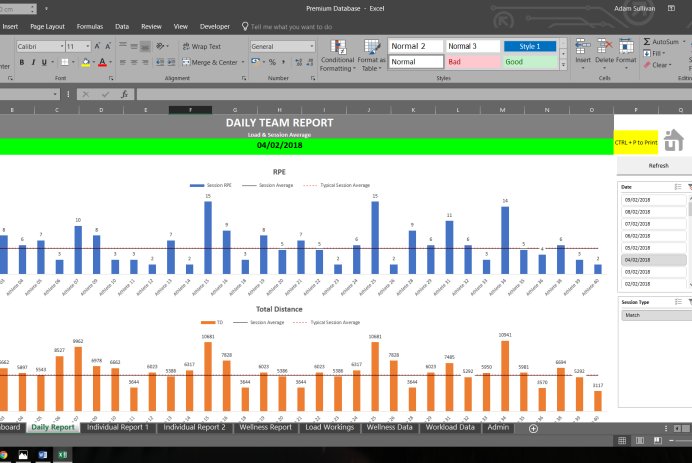Click the Clear eraser button
The width and height of the screenshot is (692, 463).
click(x=657, y=65)
